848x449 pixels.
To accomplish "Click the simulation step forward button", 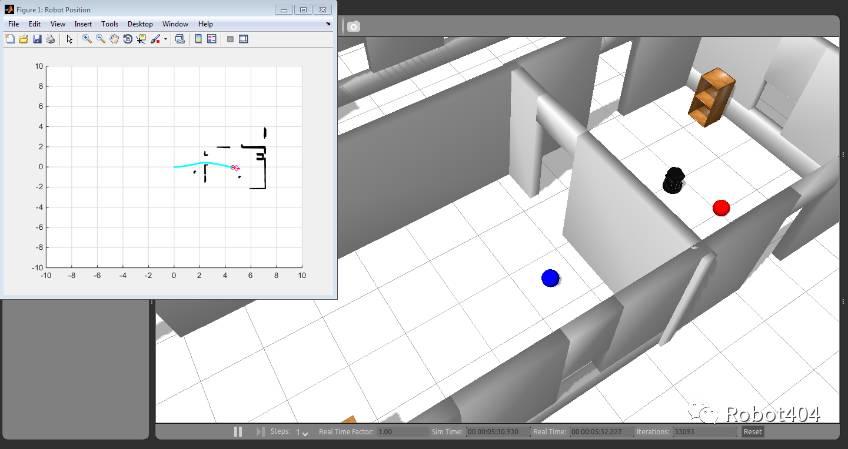I will 260,432.
